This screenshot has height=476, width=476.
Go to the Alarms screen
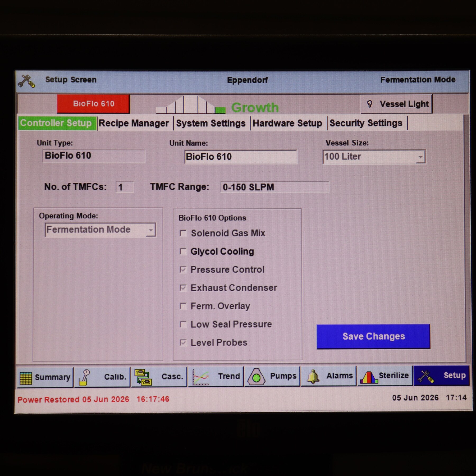point(329,376)
